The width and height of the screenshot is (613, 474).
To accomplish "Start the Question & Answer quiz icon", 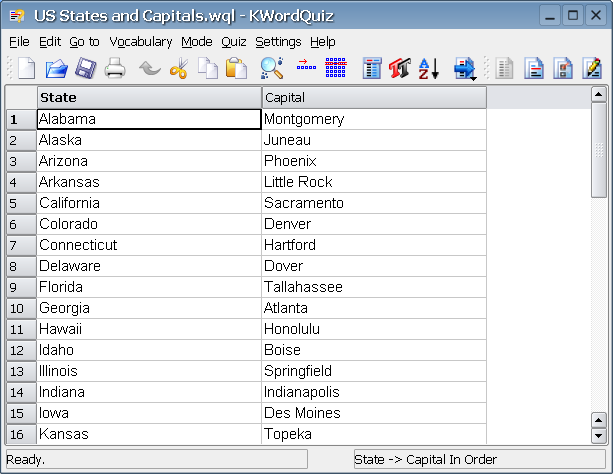I will point(592,68).
